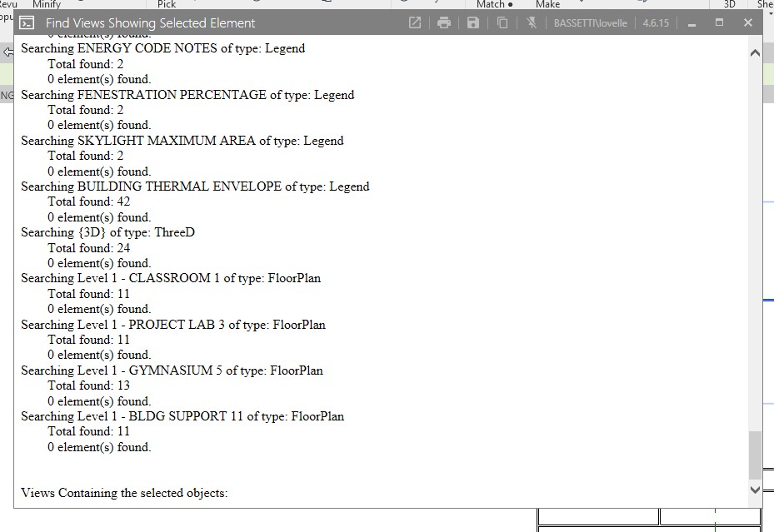Select the Minify tool in the ribbon
774x532 pixels.
[x=47, y=5]
